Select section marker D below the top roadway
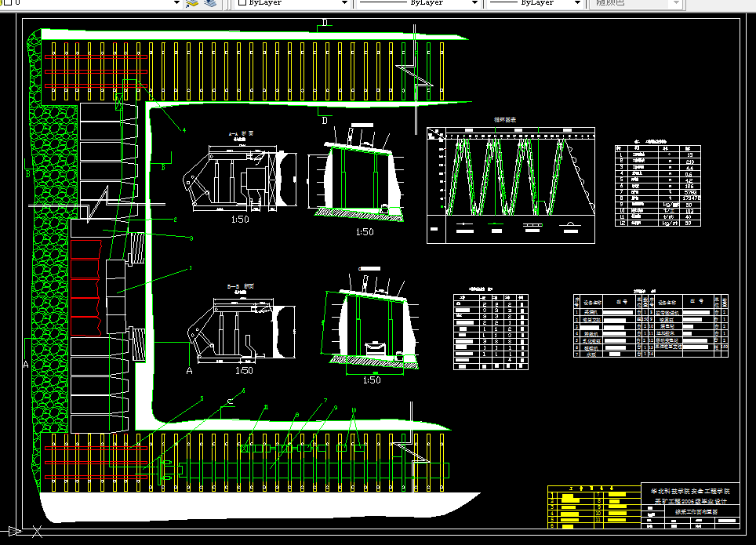The image size is (756, 545). (x=325, y=120)
